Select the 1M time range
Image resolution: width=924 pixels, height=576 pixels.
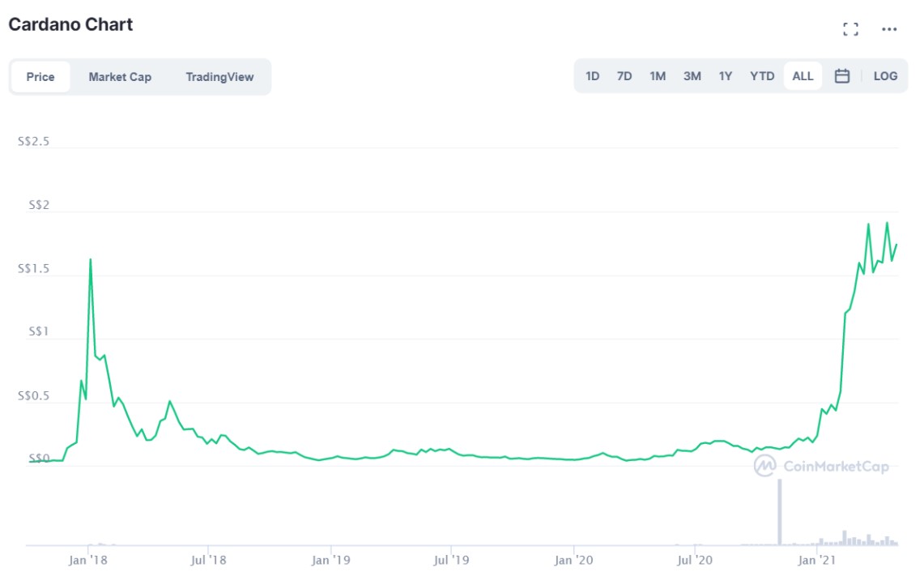[658, 76]
